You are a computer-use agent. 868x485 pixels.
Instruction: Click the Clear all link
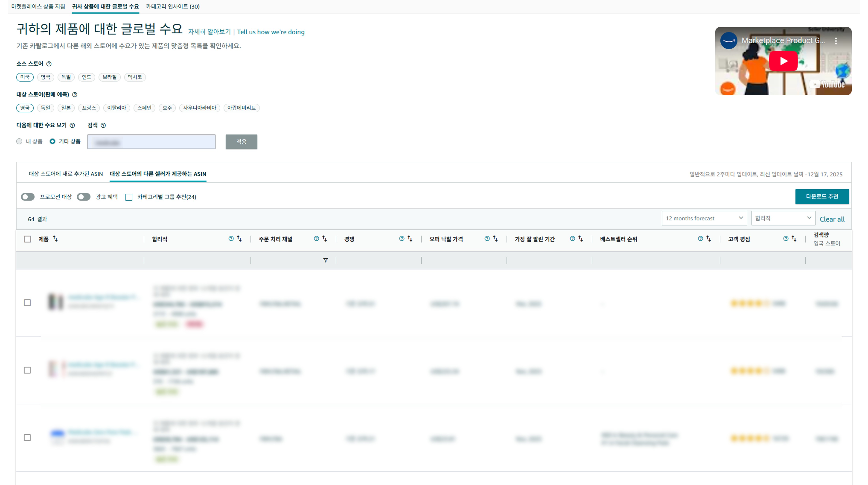(x=832, y=219)
